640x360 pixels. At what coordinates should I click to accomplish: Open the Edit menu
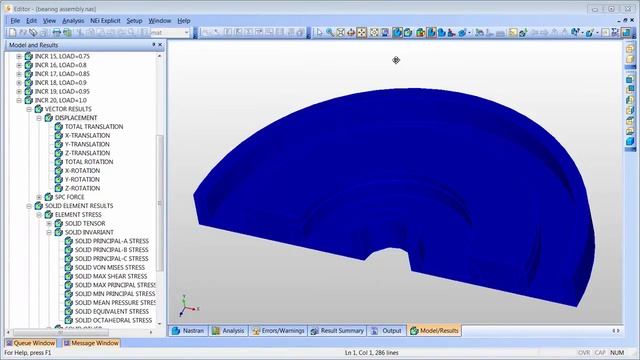pyautogui.click(x=31, y=21)
